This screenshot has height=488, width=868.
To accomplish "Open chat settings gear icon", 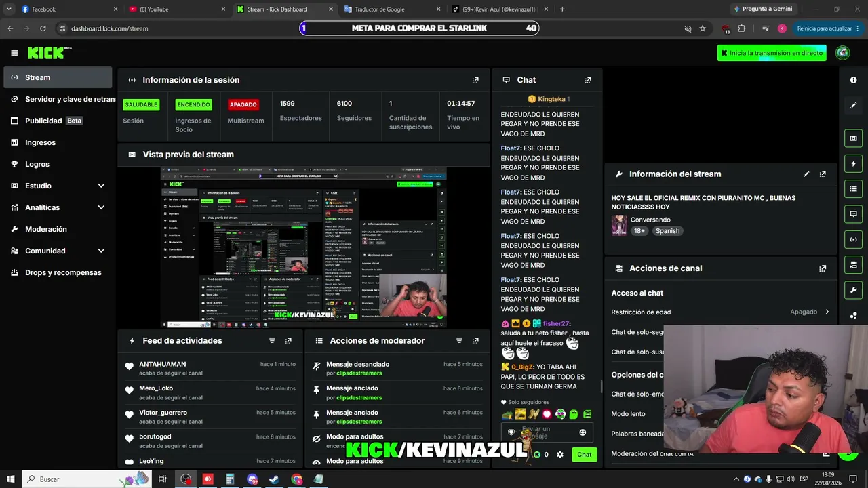I will (x=560, y=455).
